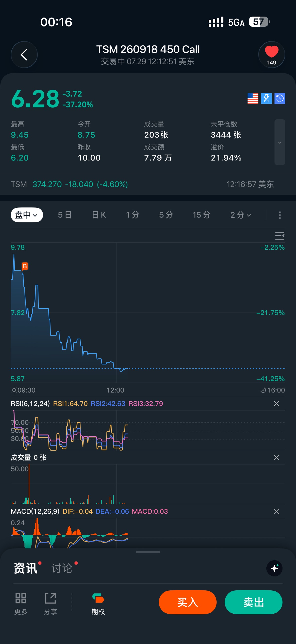Tap the chart list collapse icon
296x644 pixels.
tap(280, 236)
